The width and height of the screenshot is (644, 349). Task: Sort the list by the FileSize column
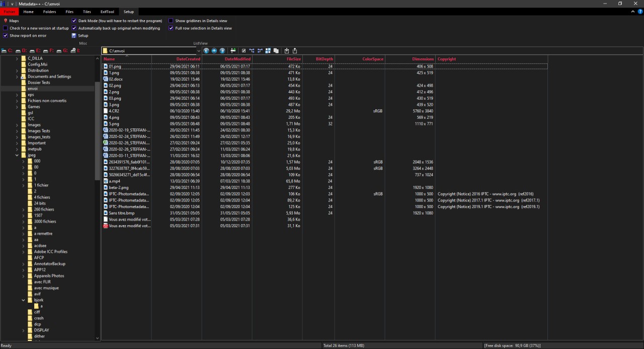coord(293,59)
